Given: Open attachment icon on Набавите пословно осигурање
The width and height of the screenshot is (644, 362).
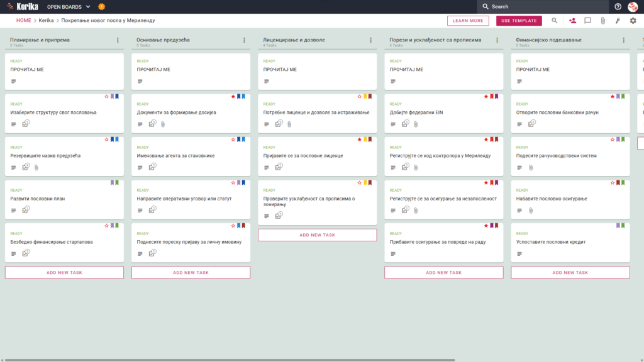Looking at the screenshot, I should 531,211.
